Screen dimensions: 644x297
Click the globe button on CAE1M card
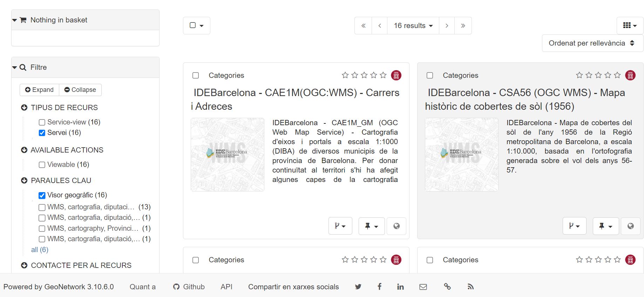click(x=396, y=226)
